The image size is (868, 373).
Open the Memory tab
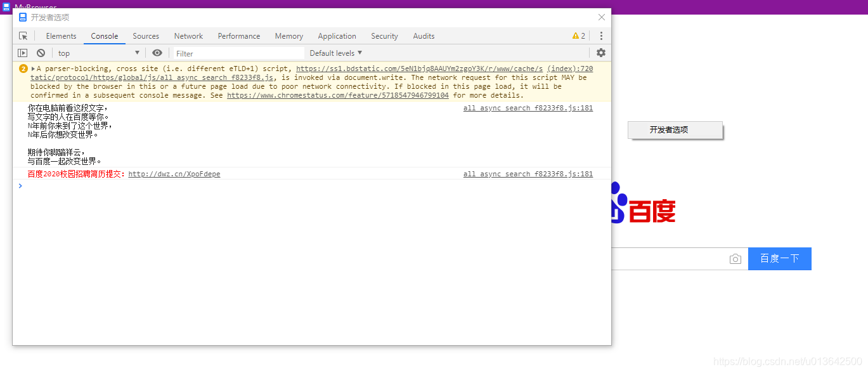[289, 36]
